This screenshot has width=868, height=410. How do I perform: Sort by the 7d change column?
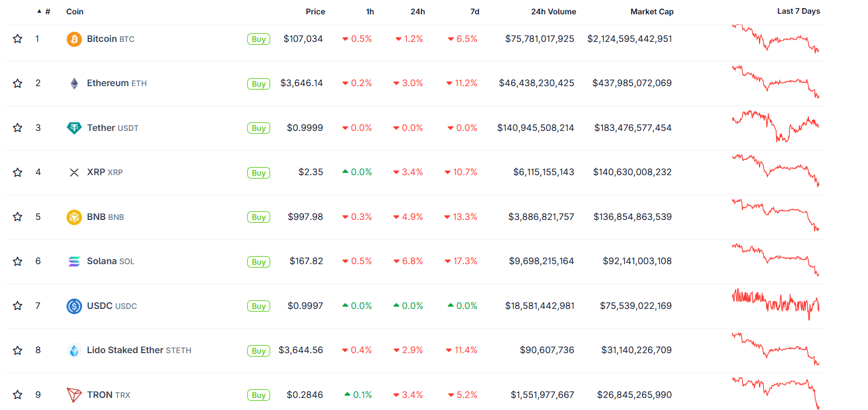point(474,11)
